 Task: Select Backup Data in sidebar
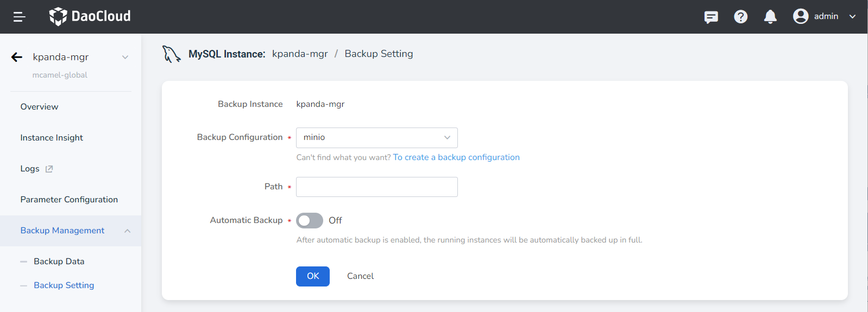[59, 262]
